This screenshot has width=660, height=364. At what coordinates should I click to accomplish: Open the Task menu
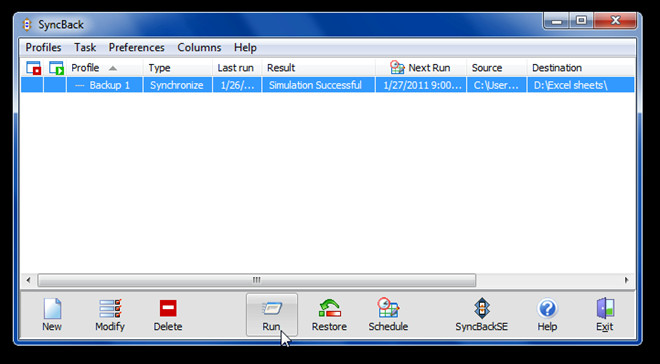click(85, 48)
